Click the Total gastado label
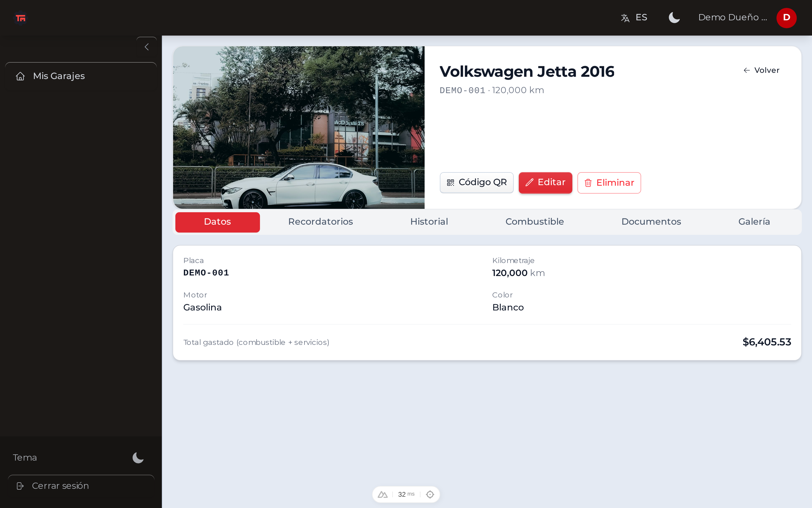Screen dimensions: 812x508 tap(256, 342)
